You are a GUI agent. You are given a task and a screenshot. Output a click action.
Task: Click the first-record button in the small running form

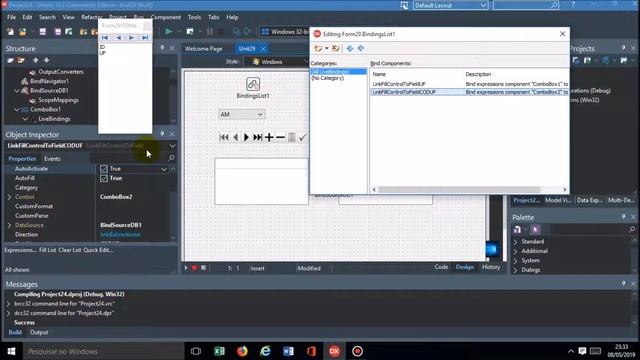pyautogui.click(x=105, y=38)
